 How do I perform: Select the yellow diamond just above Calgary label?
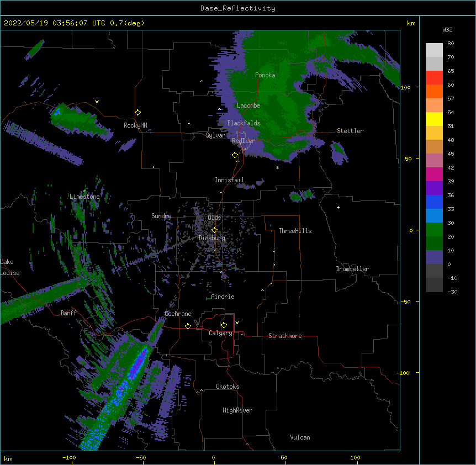click(x=224, y=325)
